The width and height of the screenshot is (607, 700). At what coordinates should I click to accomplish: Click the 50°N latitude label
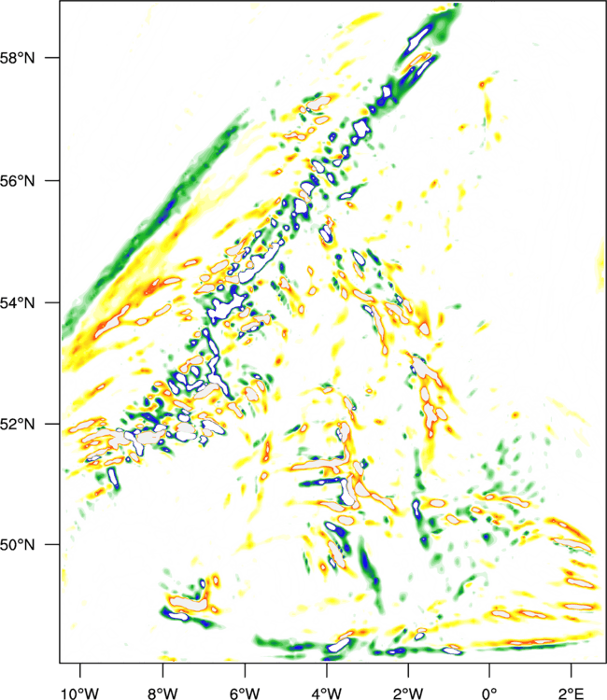click(x=18, y=545)
